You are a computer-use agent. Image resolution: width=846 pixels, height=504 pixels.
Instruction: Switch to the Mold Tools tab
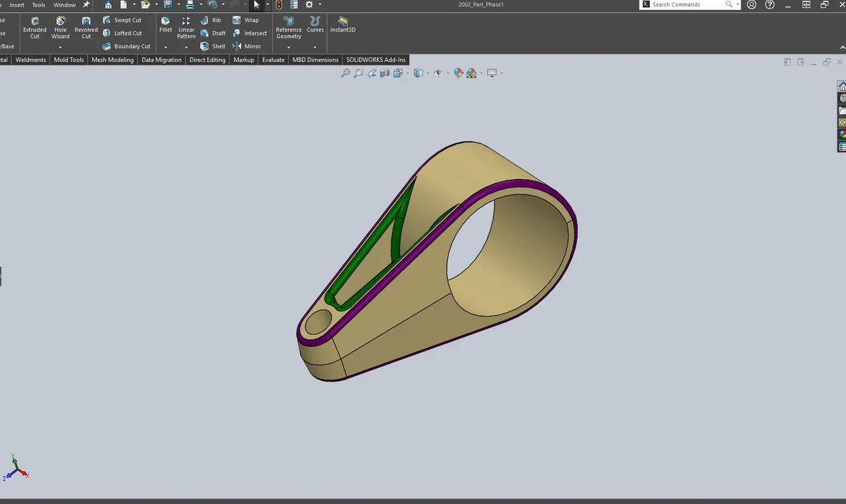pyautogui.click(x=68, y=59)
